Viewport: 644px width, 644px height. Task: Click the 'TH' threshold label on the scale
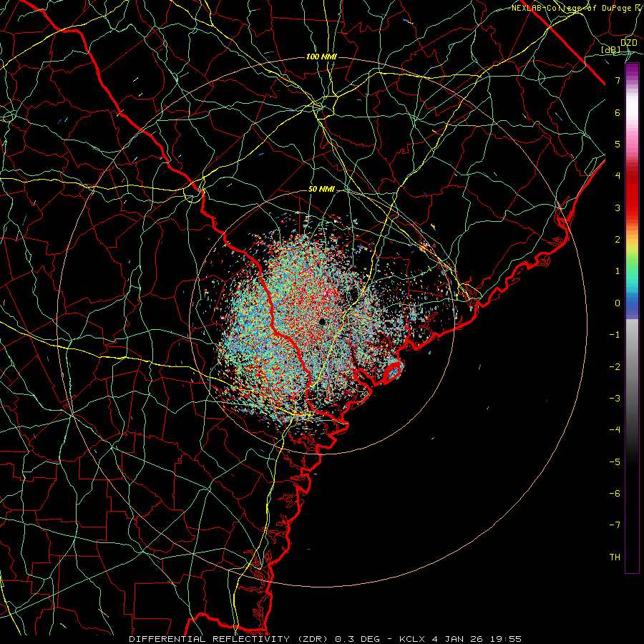615,557
